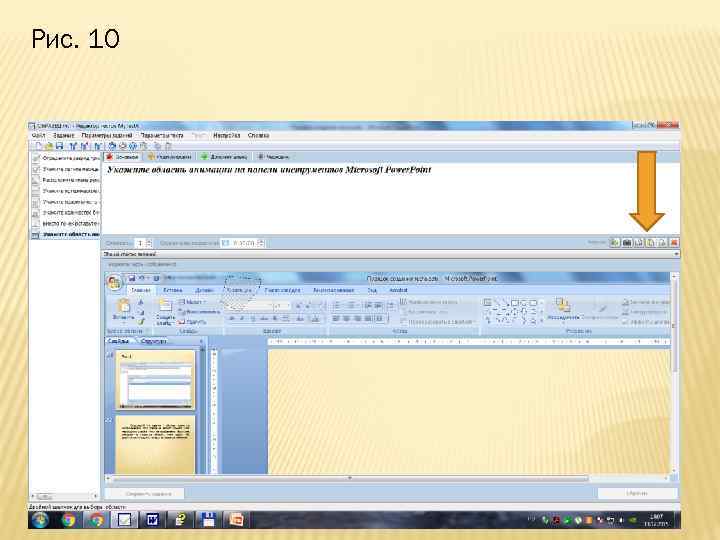720x540 pixels.
Task: Open the Windows Start menu
Action: [41, 520]
